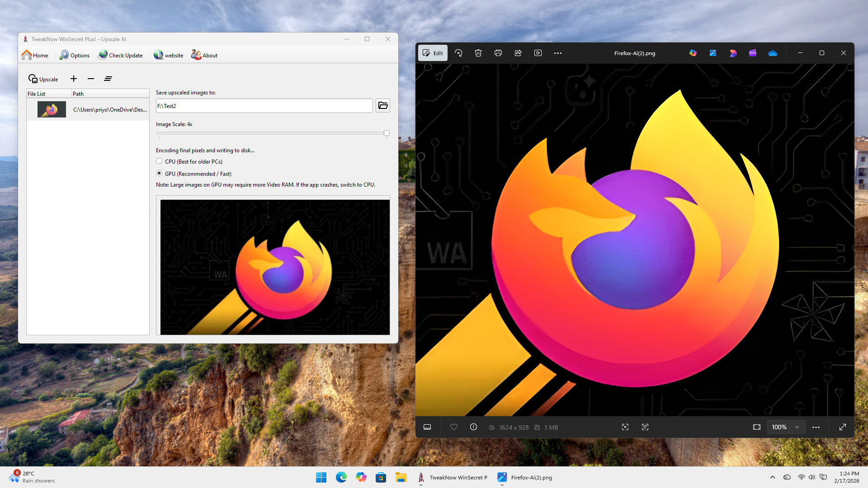Click the print icon in Photos
Image resolution: width=868 pixels, height=488 pixels.
[498, 53]
